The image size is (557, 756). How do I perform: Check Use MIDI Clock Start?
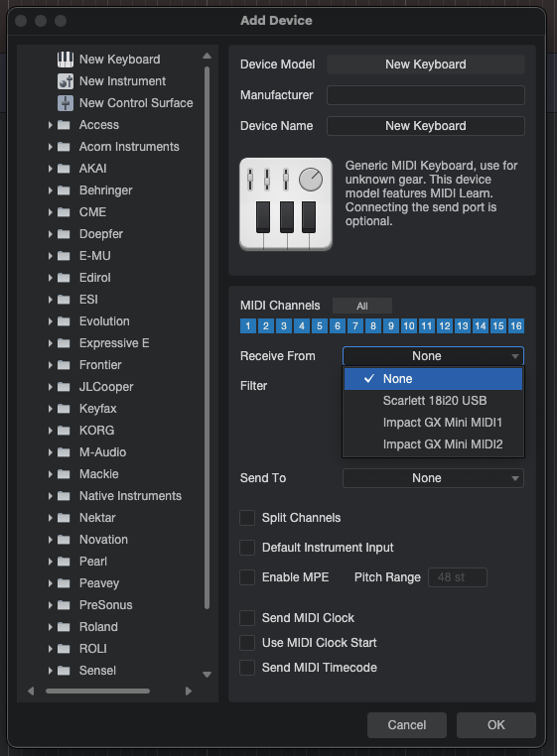click(247, 643)
